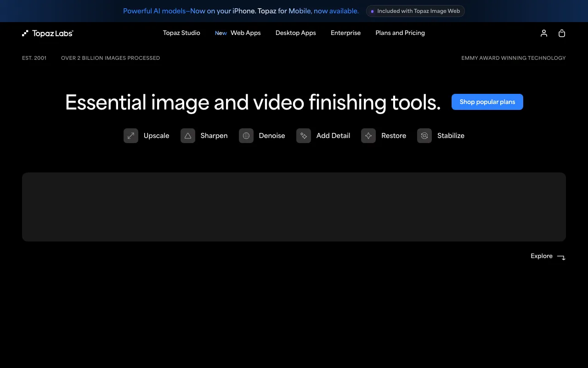Click the OVER 2 BILLION IMAGES PROCESSED text
Viewport: 588px width, 368px height.
pos(110,58)
